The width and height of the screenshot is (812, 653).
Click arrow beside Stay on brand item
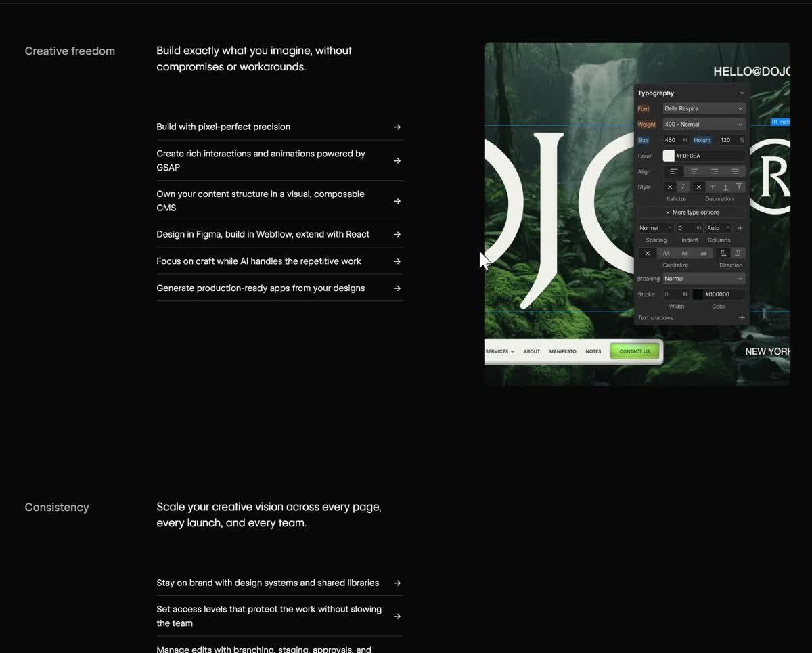click(397, 583)
